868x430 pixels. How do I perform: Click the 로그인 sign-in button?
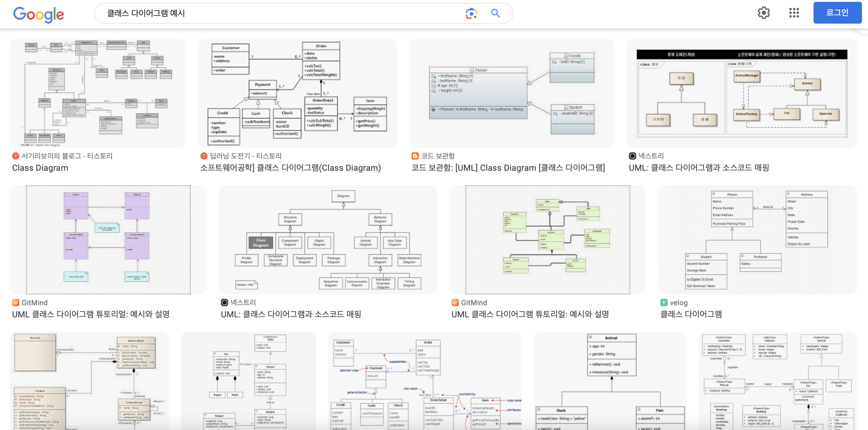[837, 13]
